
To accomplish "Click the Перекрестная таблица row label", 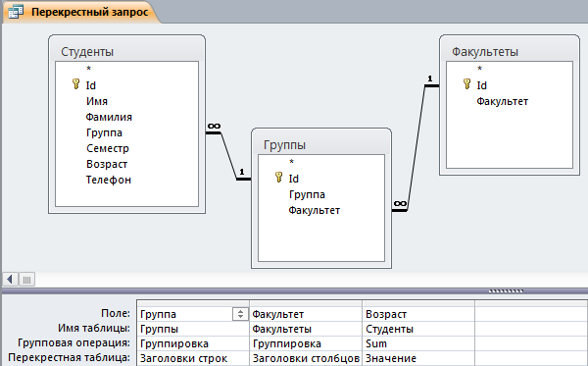I will 69,357.
